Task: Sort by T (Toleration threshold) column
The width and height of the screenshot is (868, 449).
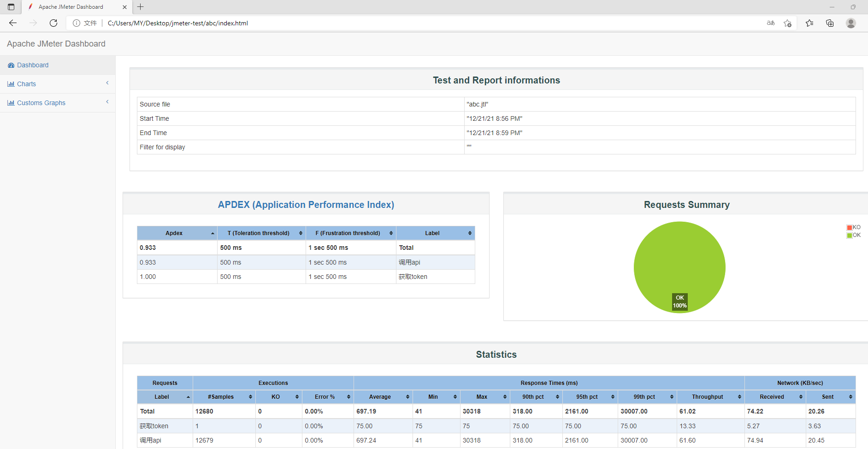Action: coord(261,233)
